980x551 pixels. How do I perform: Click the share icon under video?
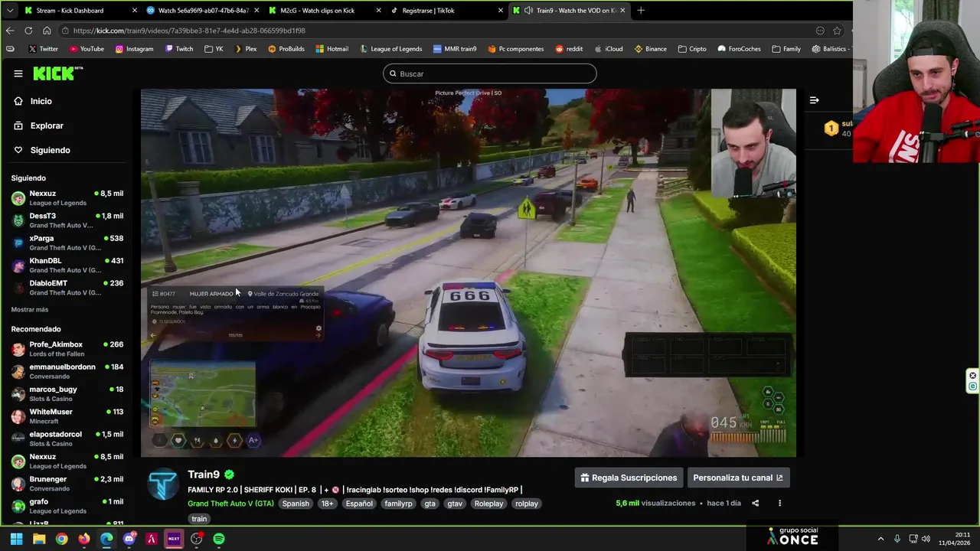click(756, 504)
